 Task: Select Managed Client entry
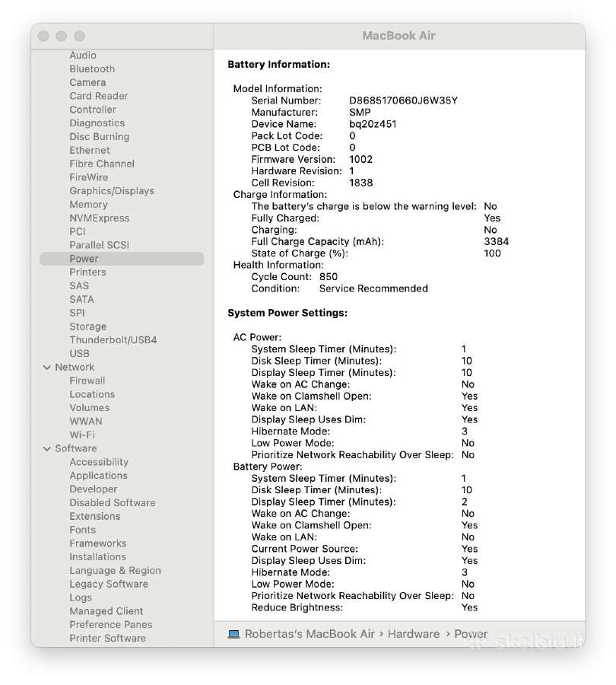106,611
